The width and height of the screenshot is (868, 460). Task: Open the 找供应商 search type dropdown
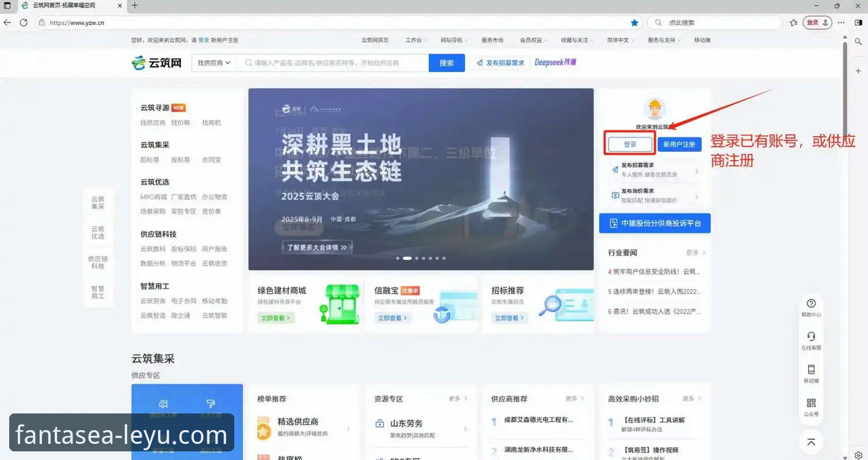(214, 63)
